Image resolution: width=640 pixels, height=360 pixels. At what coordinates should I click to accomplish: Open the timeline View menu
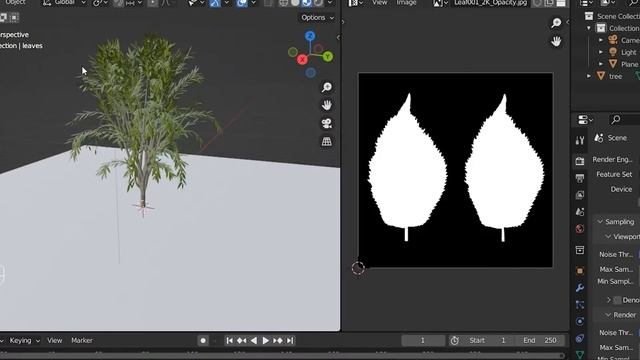click(54, 340)
